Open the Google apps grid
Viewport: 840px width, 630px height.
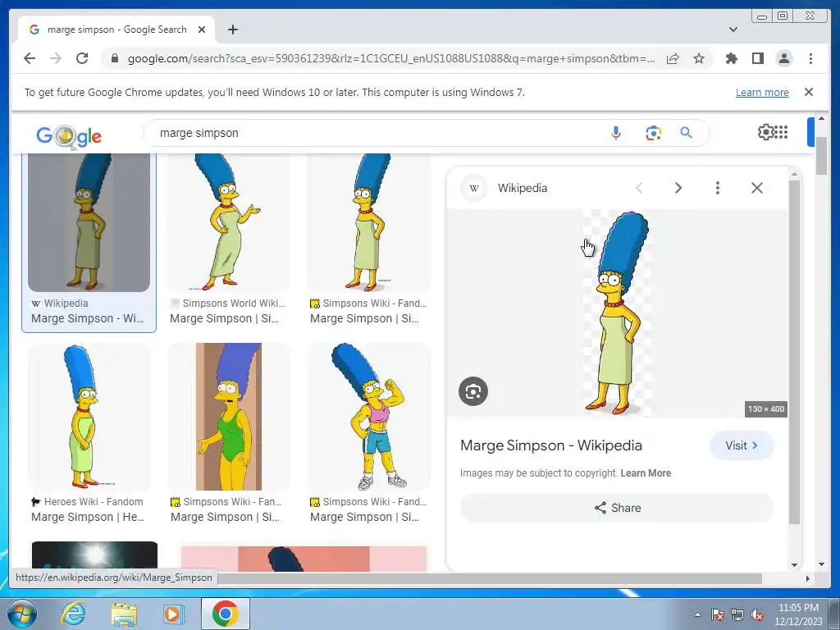pos(781,132)
